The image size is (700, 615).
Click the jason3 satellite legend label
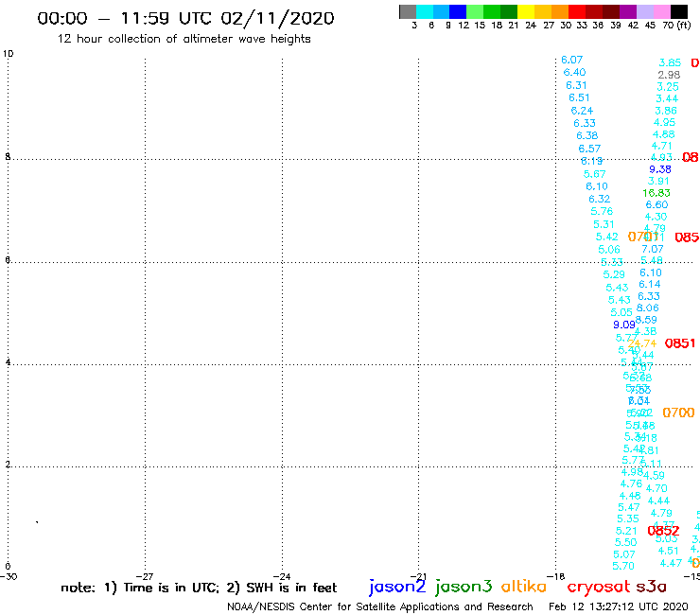(464, 587)
